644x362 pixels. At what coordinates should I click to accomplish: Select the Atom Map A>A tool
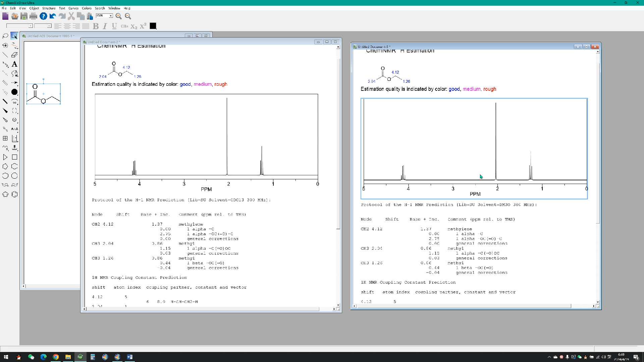14,129
